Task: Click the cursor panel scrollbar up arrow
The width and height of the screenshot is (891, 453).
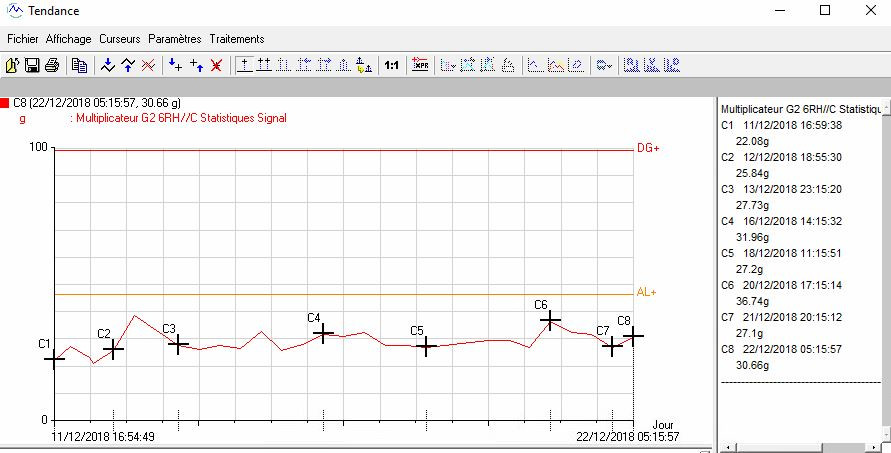Action: (x=886, y=106)
